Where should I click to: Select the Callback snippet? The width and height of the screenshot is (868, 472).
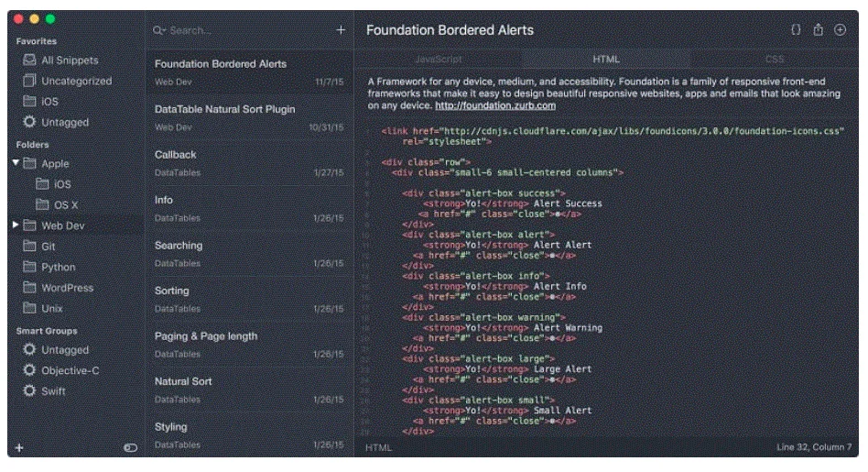click(249, 163)
